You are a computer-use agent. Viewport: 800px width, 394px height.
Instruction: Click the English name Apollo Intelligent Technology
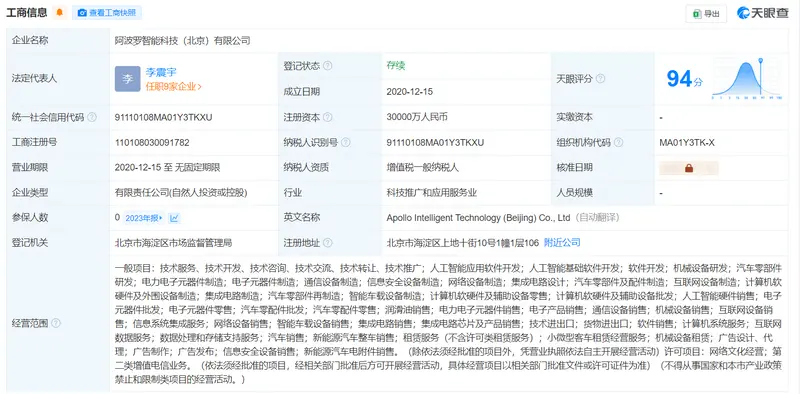coord(478,218)
